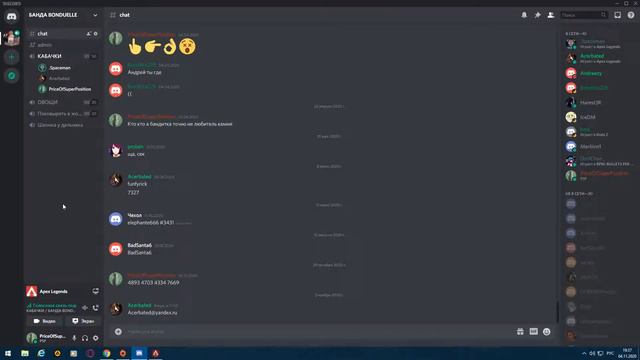This screenshot has width=640, height=360.
Task: Open Windows Start menu
Action: 8,353
